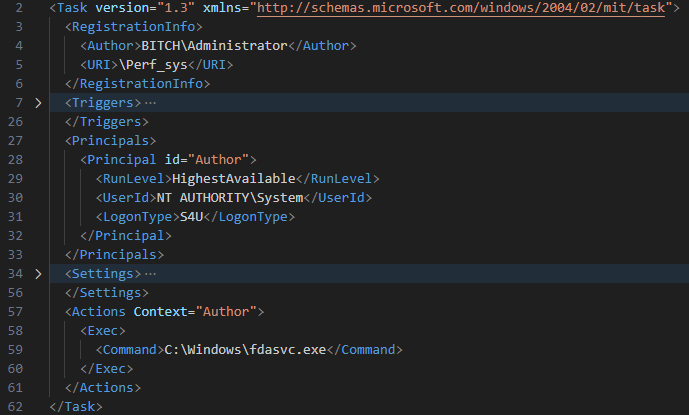
Task: Expand the folded Settings section chevron
Action: [38, 274]
